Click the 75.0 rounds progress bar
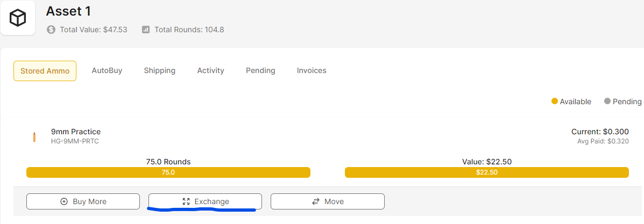644x224 pixels. pos(168,172)
